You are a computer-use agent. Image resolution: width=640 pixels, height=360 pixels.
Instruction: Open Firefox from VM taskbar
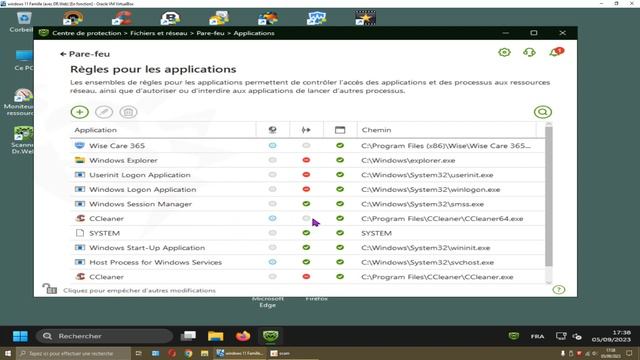click(243, 336)
